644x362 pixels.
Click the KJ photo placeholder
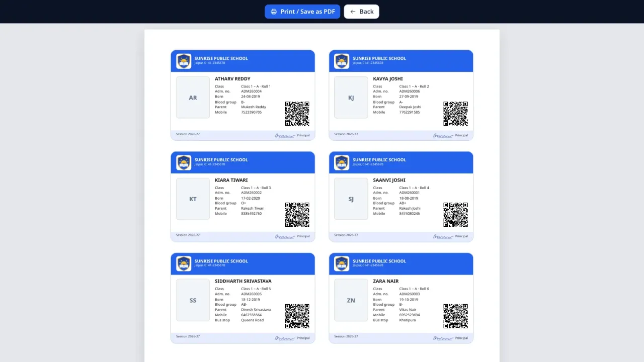click(x=351, y=98)
